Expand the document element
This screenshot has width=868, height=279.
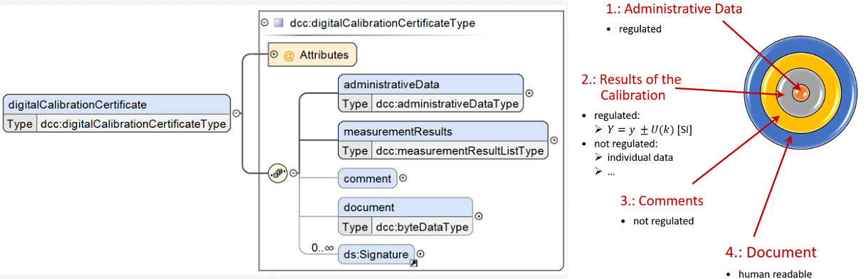click(x=478, y=216)
